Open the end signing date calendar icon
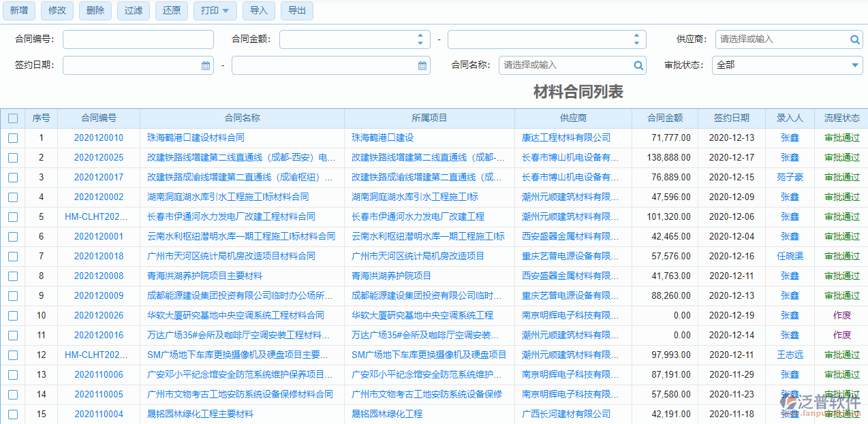The height and width of the screenshot is (424, 868). pos(422,65)
